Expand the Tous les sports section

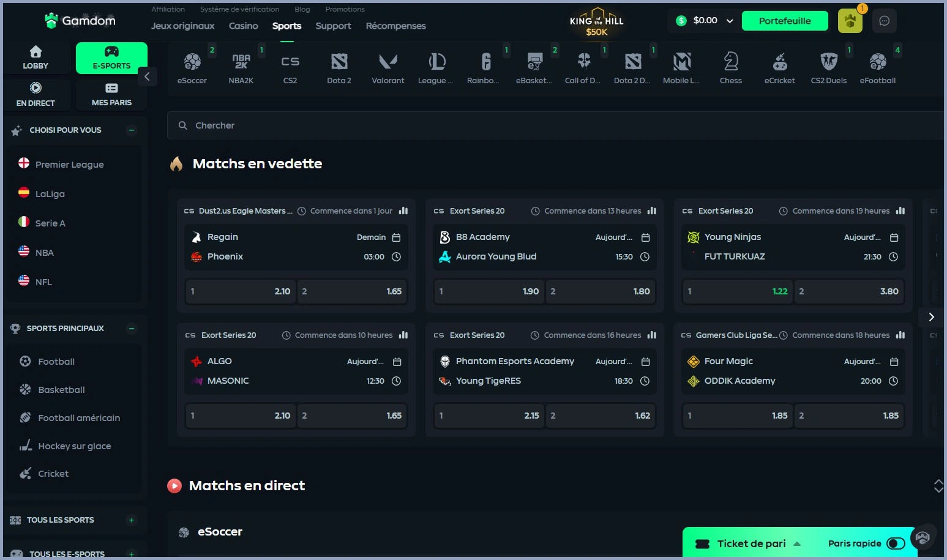131,520
